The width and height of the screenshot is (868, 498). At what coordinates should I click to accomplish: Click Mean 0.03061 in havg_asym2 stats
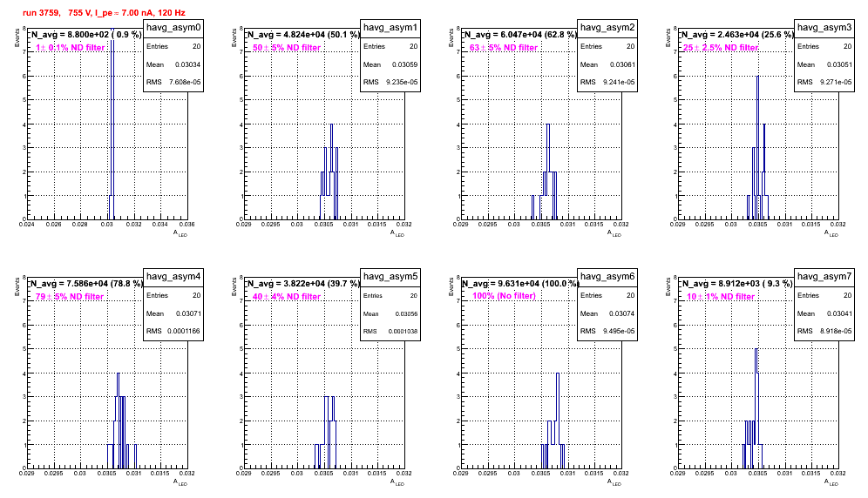tap(607, 64)
